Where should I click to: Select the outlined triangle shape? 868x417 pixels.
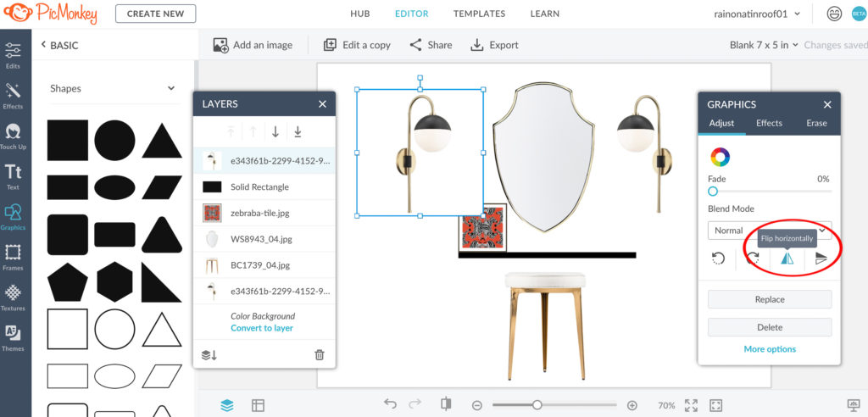point(162,329)
